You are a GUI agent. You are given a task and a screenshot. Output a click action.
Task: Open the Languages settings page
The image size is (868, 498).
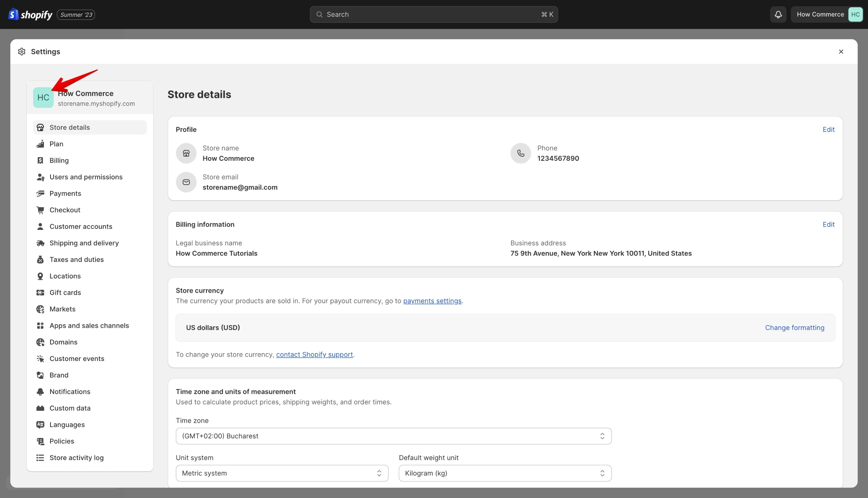click(x=90, y=425)
